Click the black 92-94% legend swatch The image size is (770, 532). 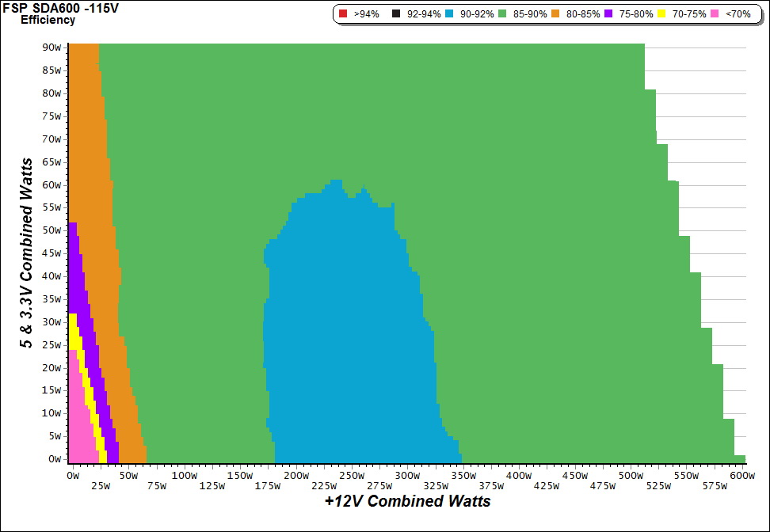tap(395, 14)
